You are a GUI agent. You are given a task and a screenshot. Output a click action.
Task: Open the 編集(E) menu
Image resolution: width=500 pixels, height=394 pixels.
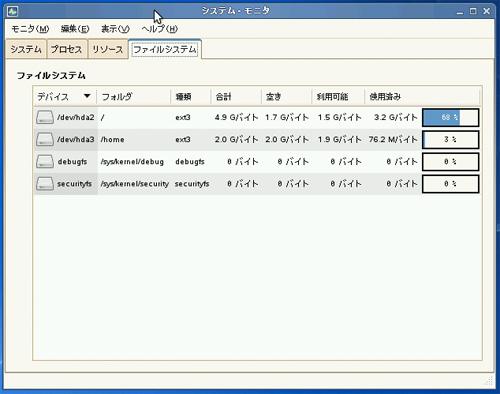point(75,29)
